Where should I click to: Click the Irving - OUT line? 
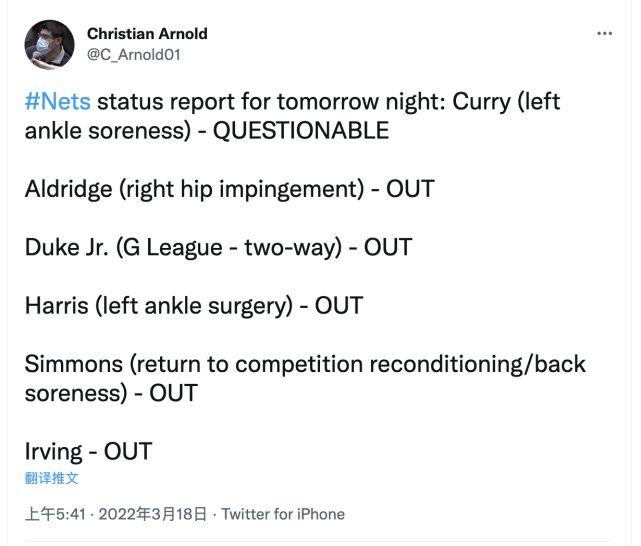[x=88, y=450]
